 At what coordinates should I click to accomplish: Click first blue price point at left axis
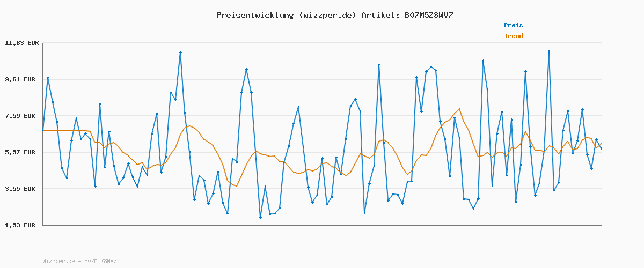click(43, 131)
